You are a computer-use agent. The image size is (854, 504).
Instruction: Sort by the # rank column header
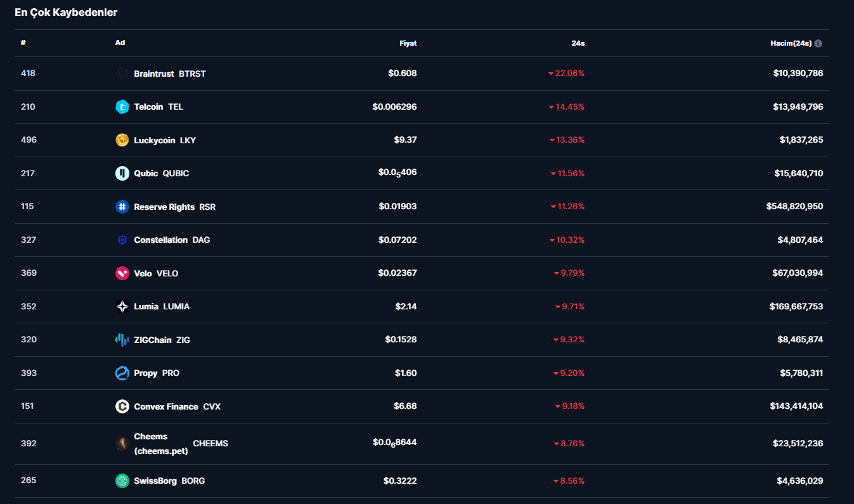23,43
